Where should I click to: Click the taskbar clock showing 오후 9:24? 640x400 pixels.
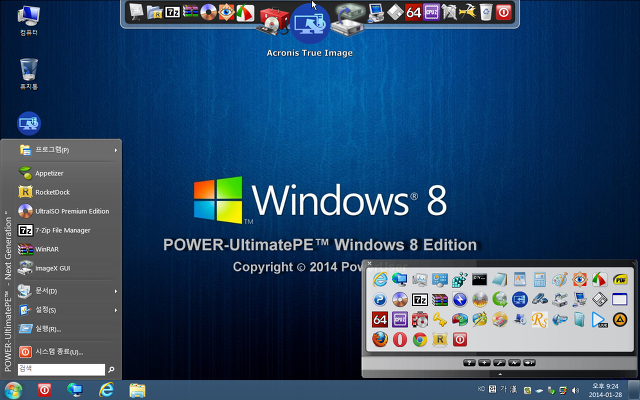click(605, 390)
